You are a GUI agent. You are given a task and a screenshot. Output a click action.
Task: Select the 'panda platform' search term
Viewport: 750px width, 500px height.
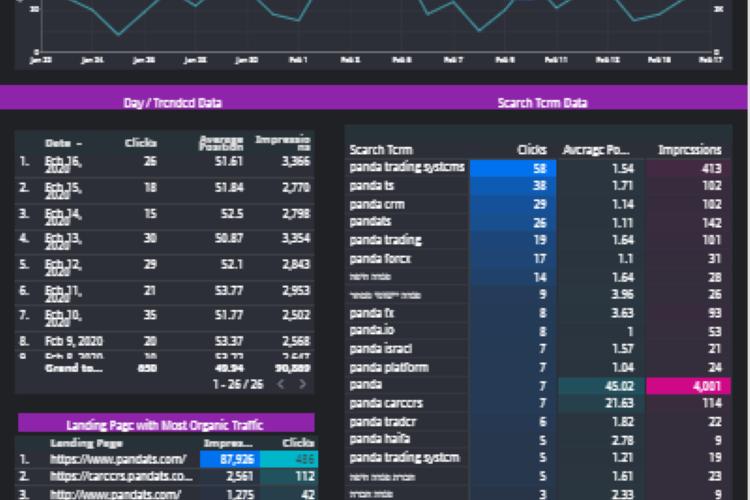click(389, 367)
